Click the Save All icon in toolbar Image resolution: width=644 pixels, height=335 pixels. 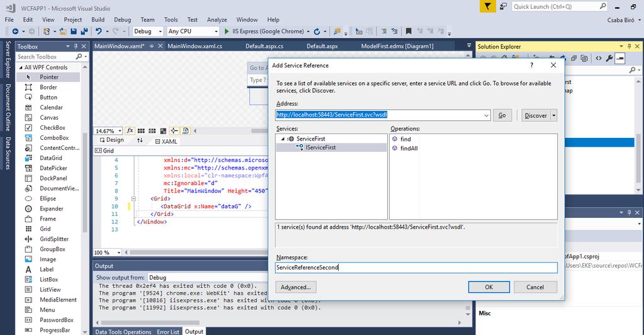coord(84,31)
